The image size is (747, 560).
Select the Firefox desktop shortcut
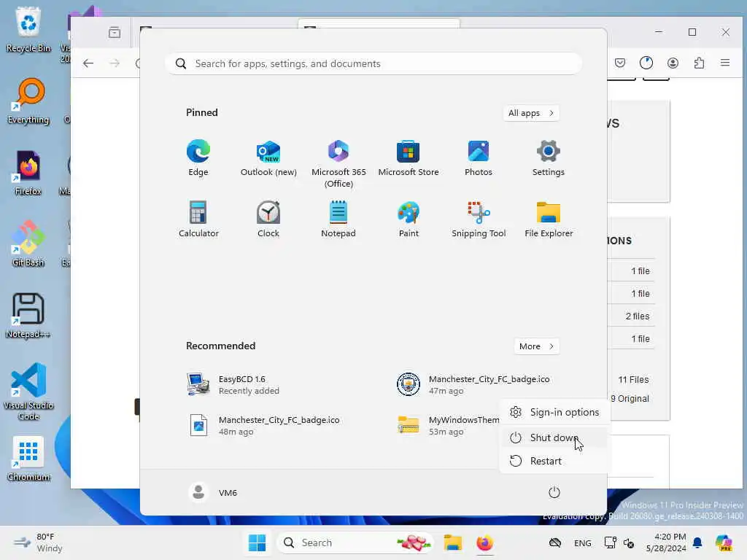[28, 173]
